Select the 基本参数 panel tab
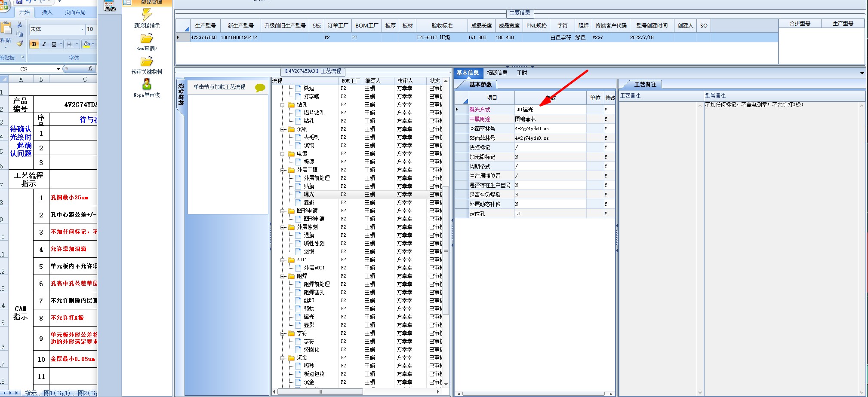 coord(480,85)
